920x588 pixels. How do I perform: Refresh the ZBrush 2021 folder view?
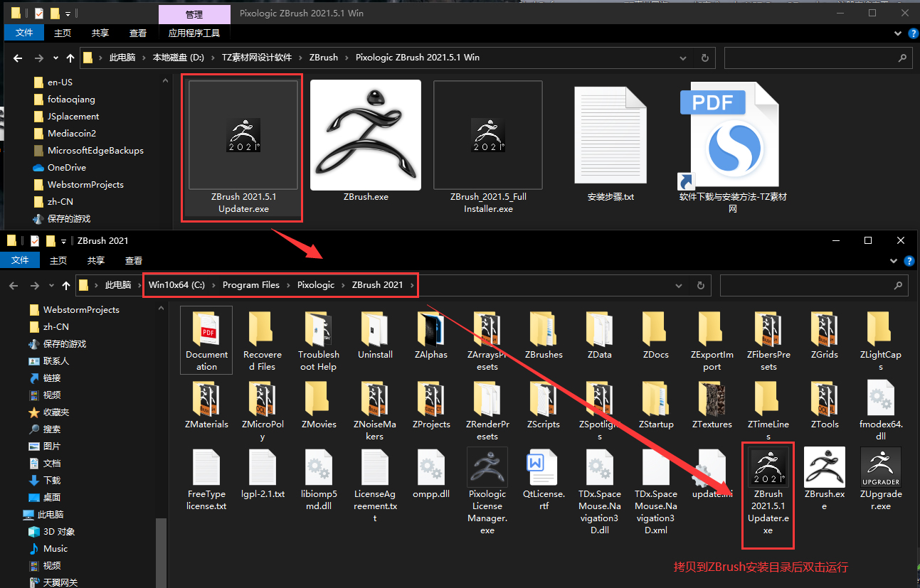coord(700,285)
